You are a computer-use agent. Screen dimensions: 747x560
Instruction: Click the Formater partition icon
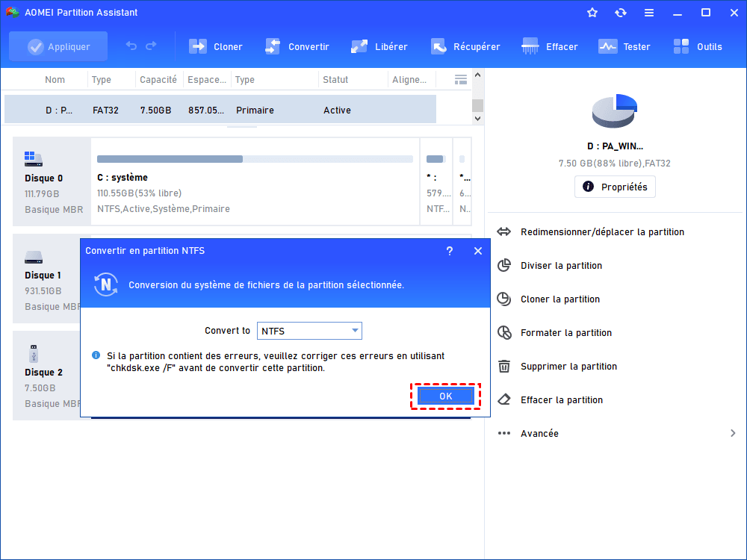(504, 332)
